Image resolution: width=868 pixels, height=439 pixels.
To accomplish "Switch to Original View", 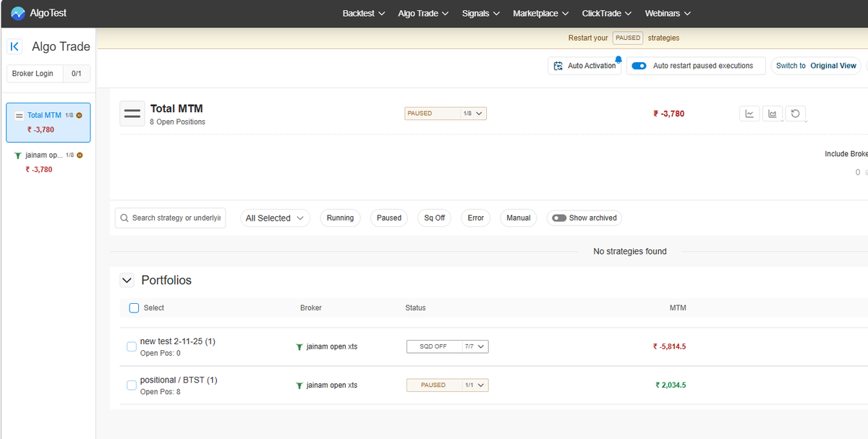I will pos(816,66).
